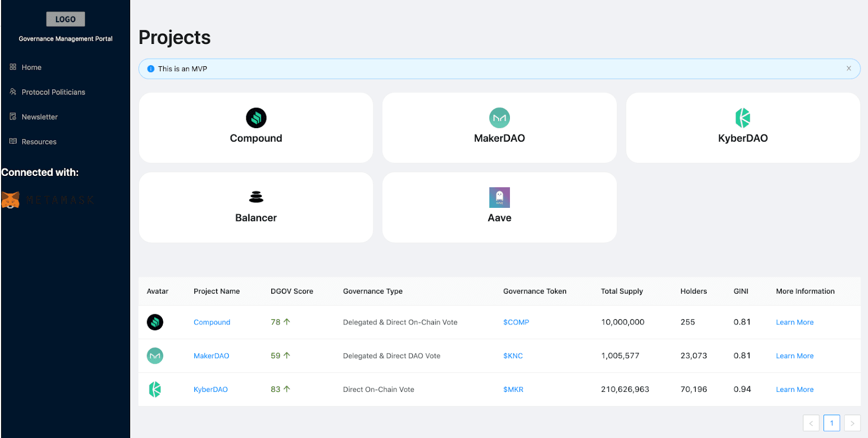Click the Newsletter document icon
This screenshot has height=438, width=868.
pos(13,117)
